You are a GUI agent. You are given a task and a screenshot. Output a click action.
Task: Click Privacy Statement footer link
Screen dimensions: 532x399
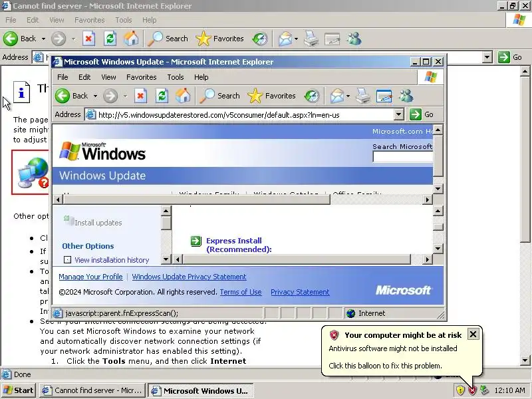click(300, 292)
